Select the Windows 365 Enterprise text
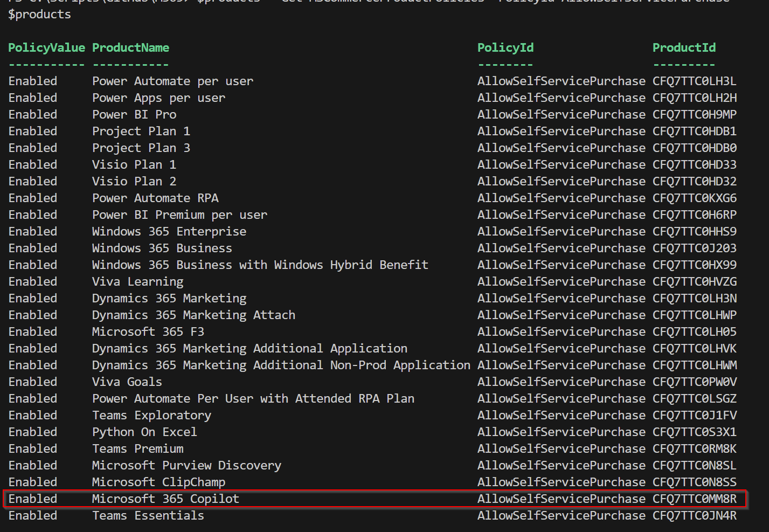This screenshot has width=769, height=532. 169,232
